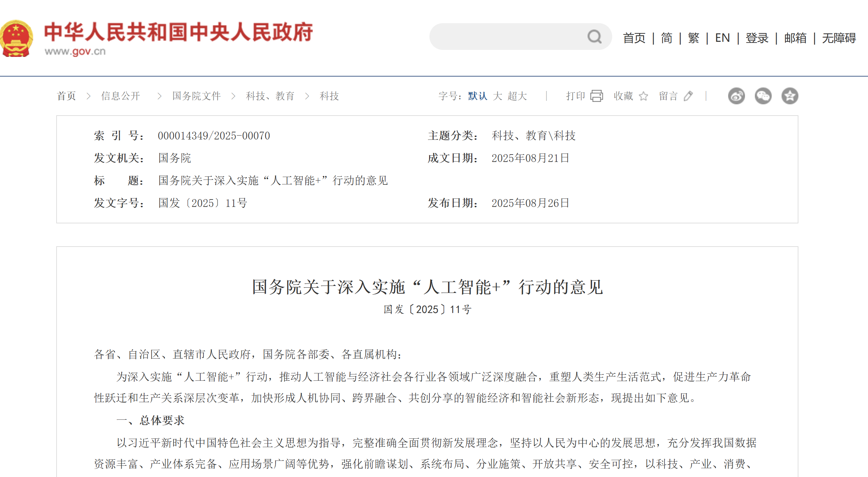Click the national emblem logo

pyautogui.click(x=16, y=38)
